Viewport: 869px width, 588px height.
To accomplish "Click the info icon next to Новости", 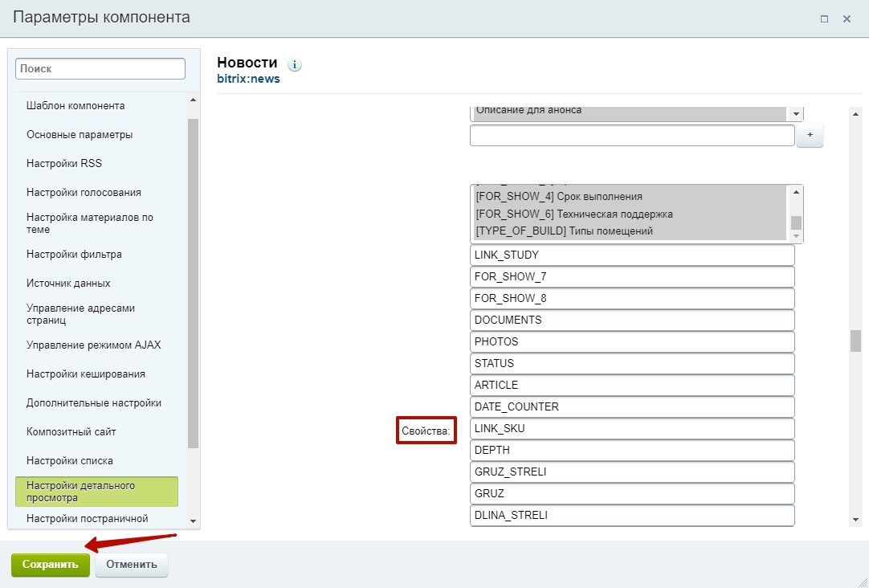I will coord(295,64).
